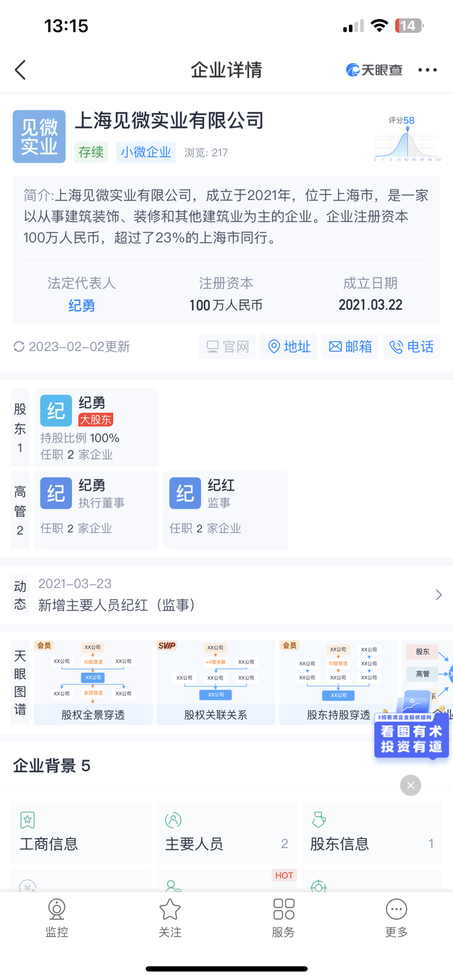The height and width of the screenshot is (980, 453).
Task: Expand the 动态 news entry chevron
Action: coord(439,595)
